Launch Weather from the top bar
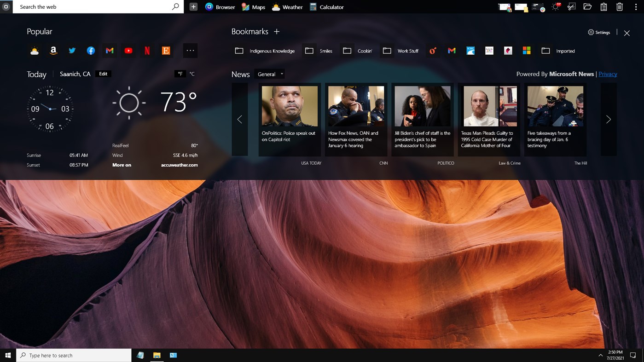Screen dimensions: 644x362 coord(287,7)
